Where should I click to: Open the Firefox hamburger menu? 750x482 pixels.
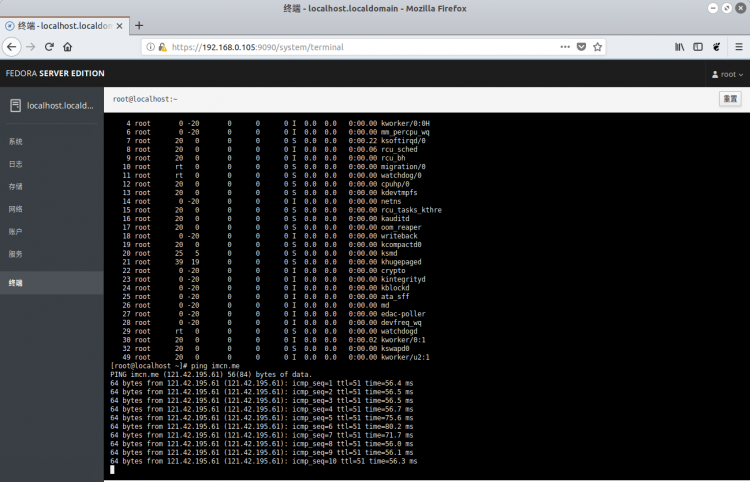(739, 47)
